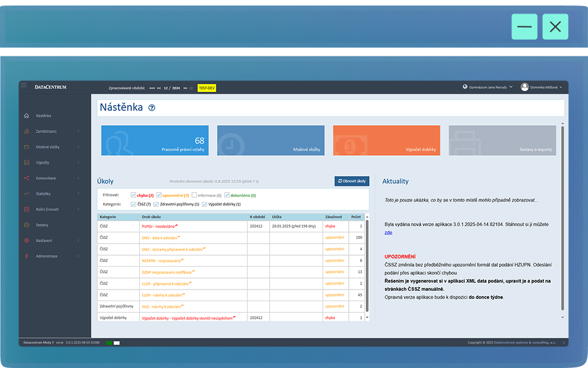Select Roční činnosti label in sidebar menu
This screenshot has width=588, height=368.
tap(47, 209)
